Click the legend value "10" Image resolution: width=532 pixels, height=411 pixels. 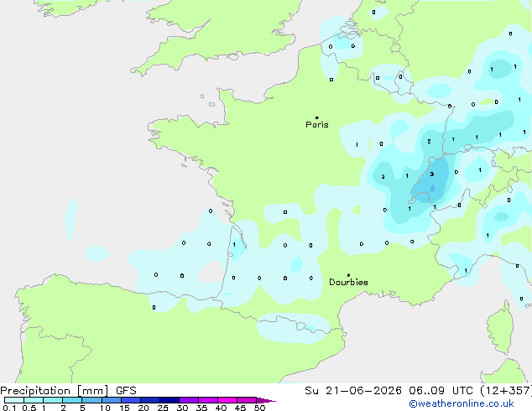click(x=105, y=408)
